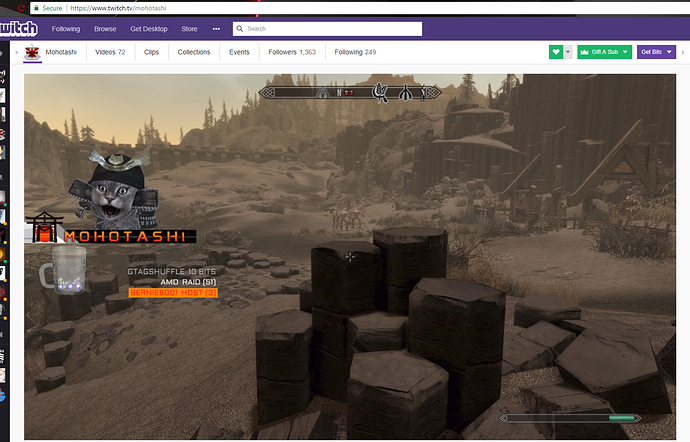Click the torii gate icon in stream overlay

coord(44,227)
